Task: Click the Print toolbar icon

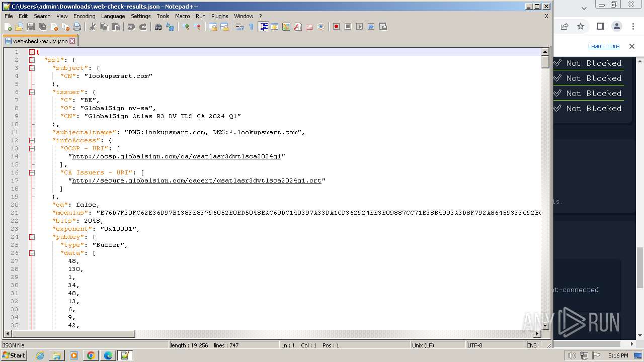Action: pyautogui.click(x=77, y=27)
